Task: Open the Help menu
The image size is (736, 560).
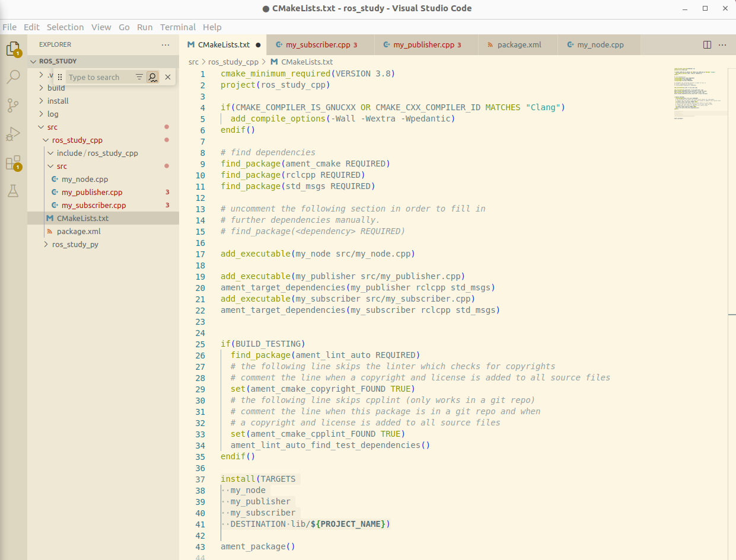Action: point(212,27)
